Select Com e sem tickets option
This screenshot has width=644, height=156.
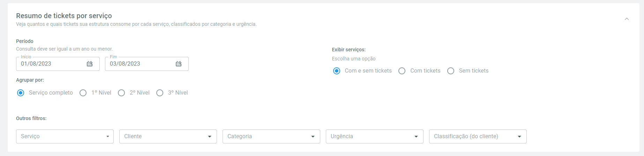point(337,71)
